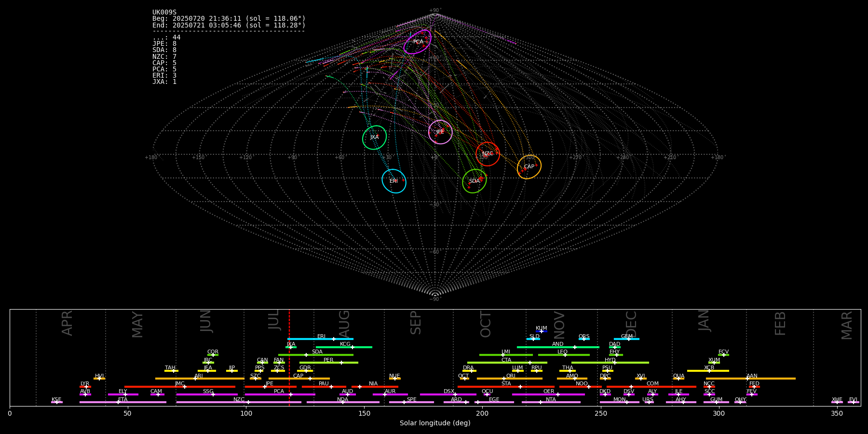The image size is (868, 434).
Task: Select the green KCG bar in the timeline
Action: coord(344,347)
